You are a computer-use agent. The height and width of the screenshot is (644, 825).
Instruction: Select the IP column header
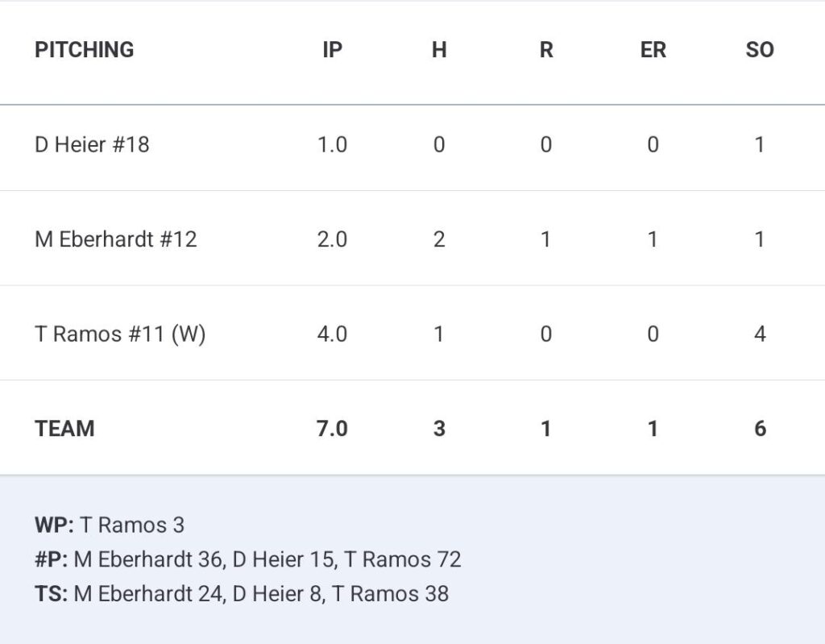[x=332, y=50]
